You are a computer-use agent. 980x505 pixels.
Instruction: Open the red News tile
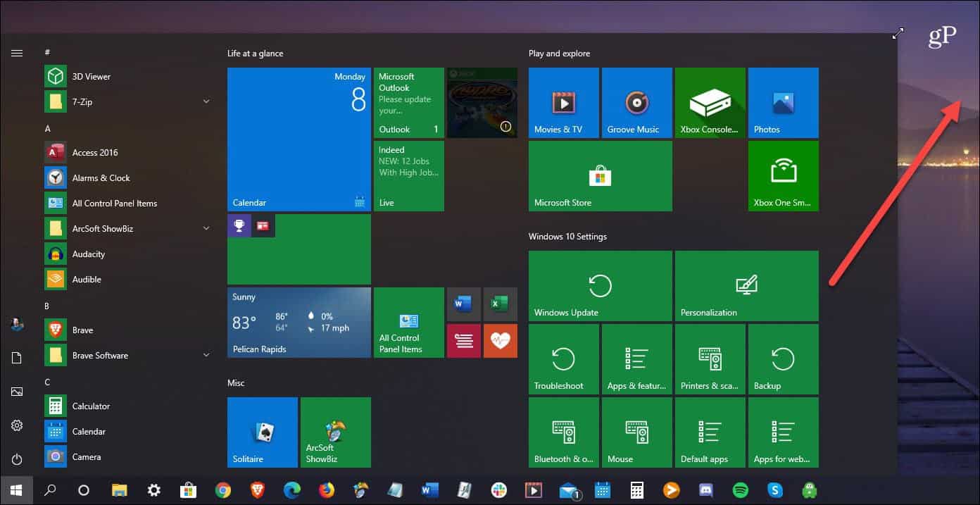point(464,341)
